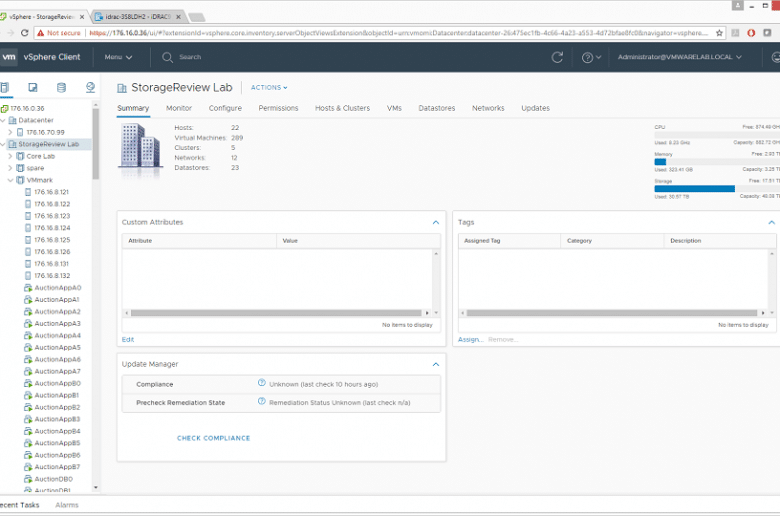Click the CHECK COMPLIANCE button
The height and width of the screenshot is (516, 780).
213,438
